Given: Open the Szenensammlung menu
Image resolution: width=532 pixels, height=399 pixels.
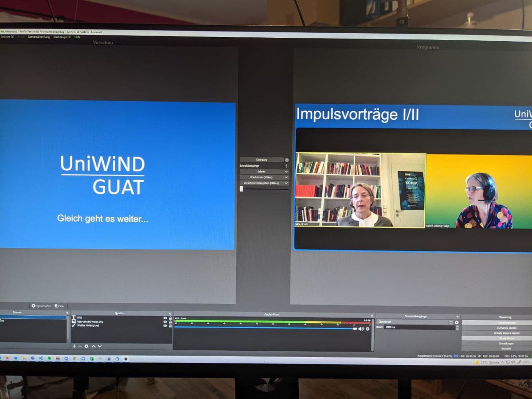Looking at the screenshot, I should (39, 37).
